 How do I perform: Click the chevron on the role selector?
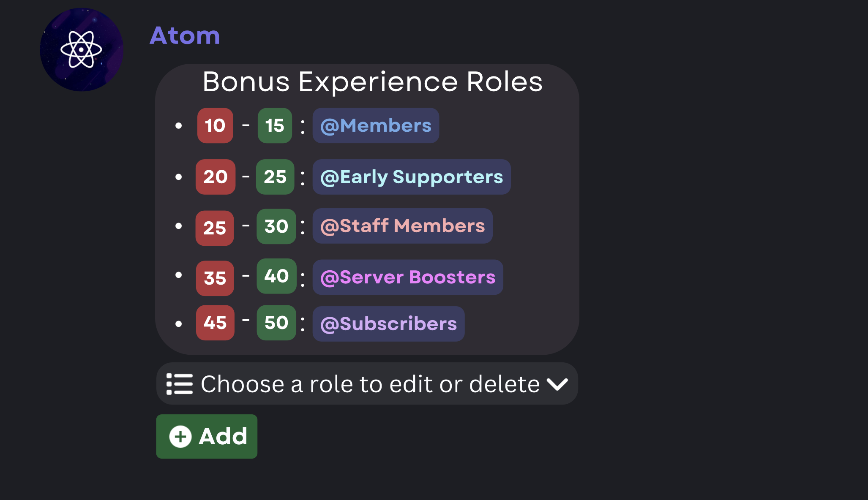558,383
